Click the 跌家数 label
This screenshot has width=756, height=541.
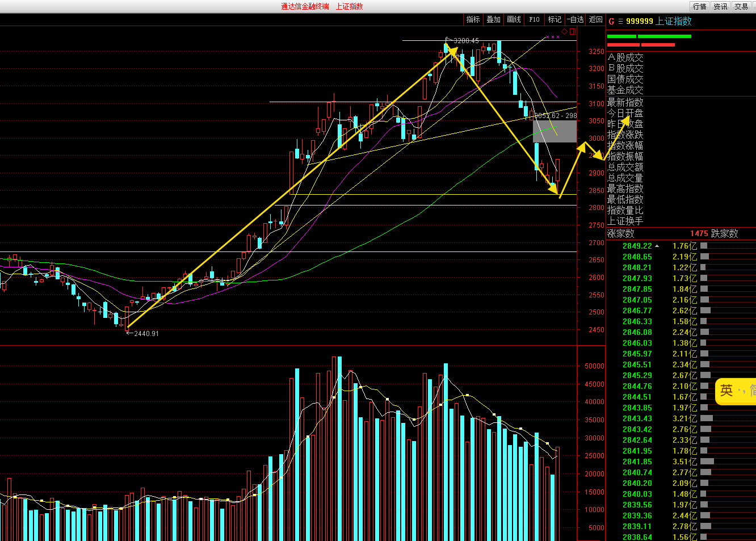point(725,233)
